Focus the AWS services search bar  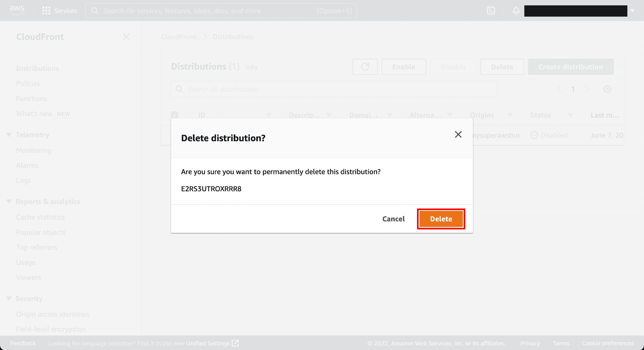coord(221,11)
